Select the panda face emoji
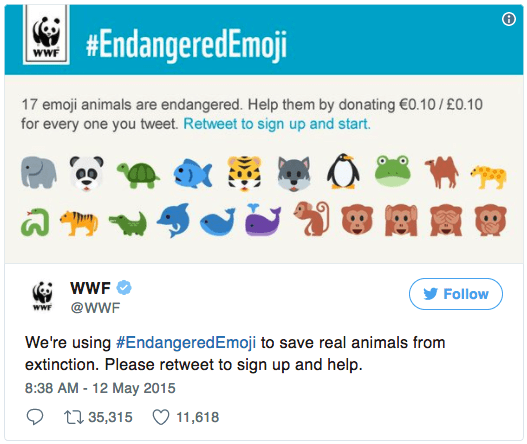The image size is (527, 444). 87,173
